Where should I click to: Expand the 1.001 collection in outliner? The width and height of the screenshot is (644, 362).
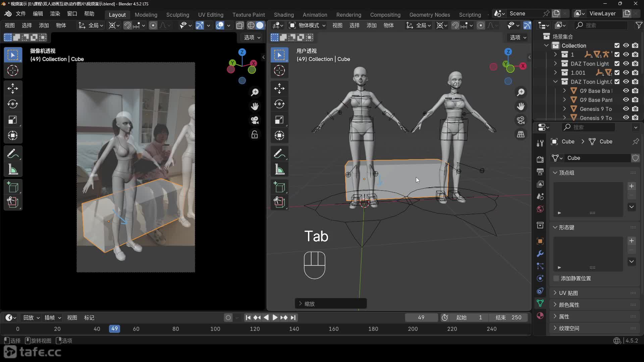[x=555, y=73]
